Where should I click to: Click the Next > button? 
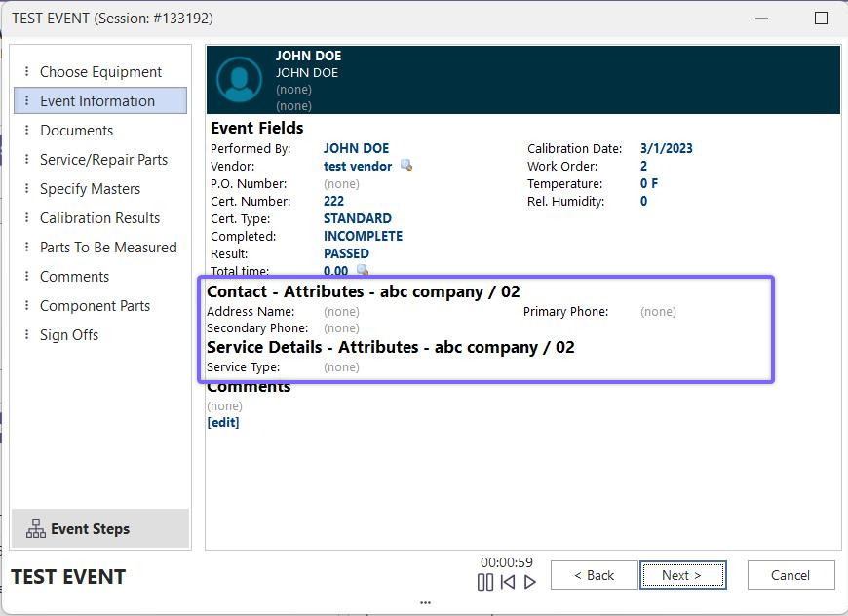[682, 575]
